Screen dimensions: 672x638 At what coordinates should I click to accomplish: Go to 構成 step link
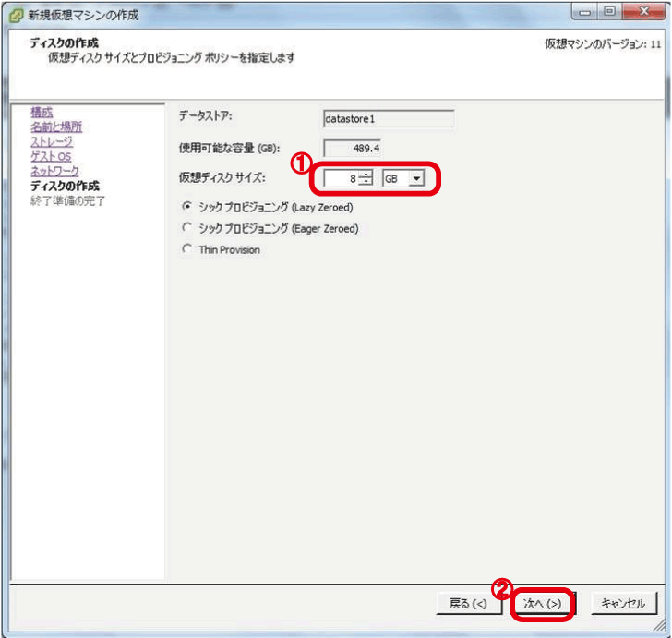(42, 113)
